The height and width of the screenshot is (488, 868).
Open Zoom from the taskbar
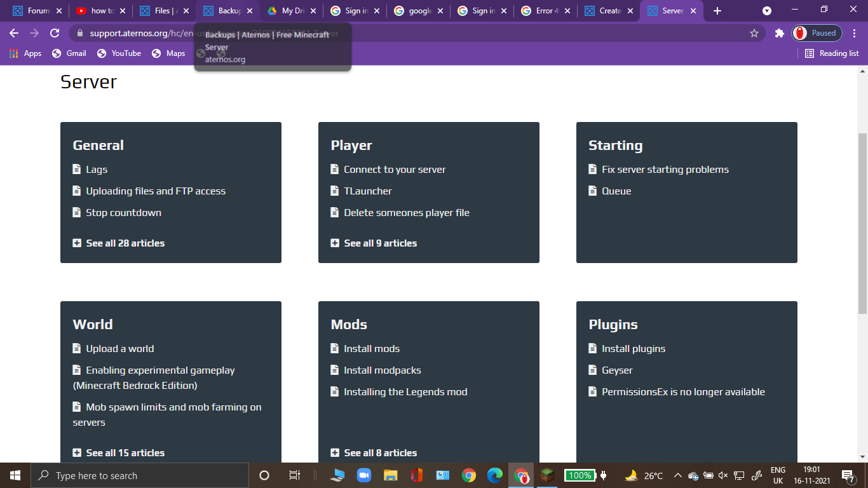pyautogui.click(x=364, y=475)
